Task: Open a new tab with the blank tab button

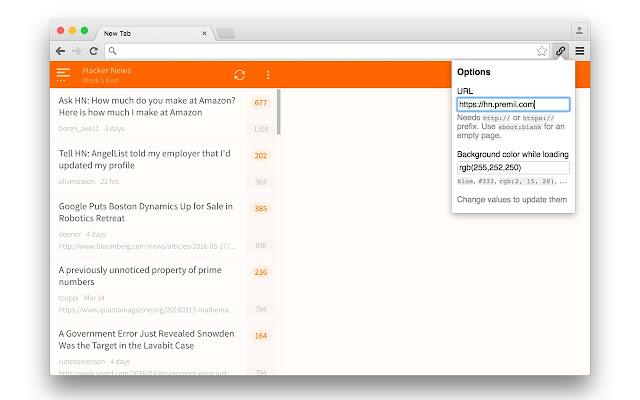Action: [x=226, y=33]
